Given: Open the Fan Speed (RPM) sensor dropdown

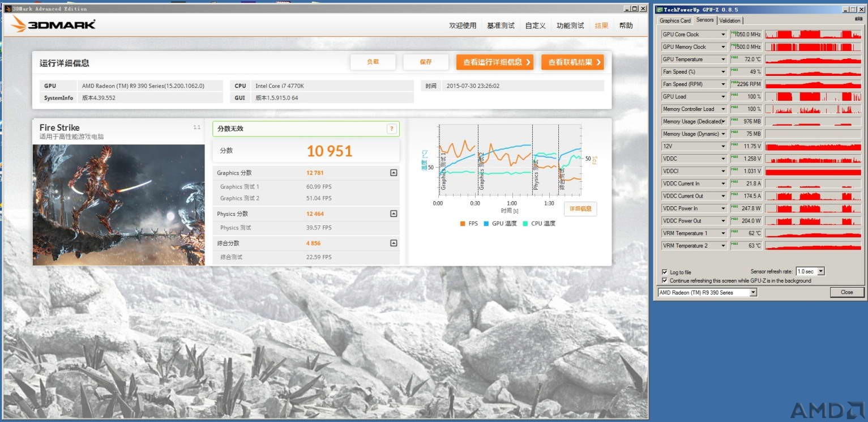Looking at the screenshot, I should click(x=723, y=84).
